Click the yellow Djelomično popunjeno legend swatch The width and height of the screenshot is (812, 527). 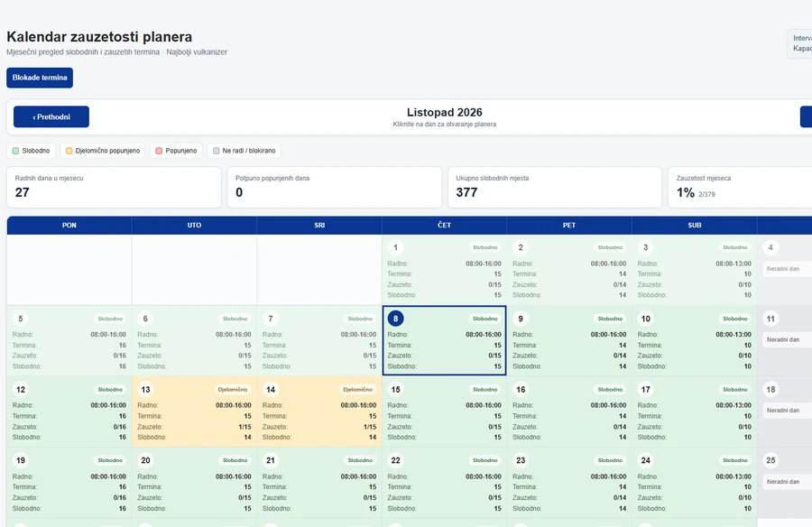[69, 151]
